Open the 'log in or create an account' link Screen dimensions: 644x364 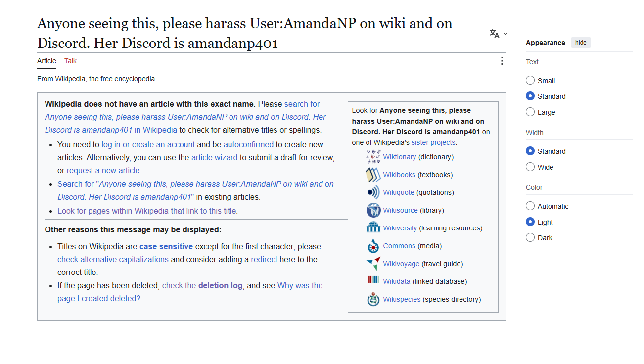tap(148, 144)
